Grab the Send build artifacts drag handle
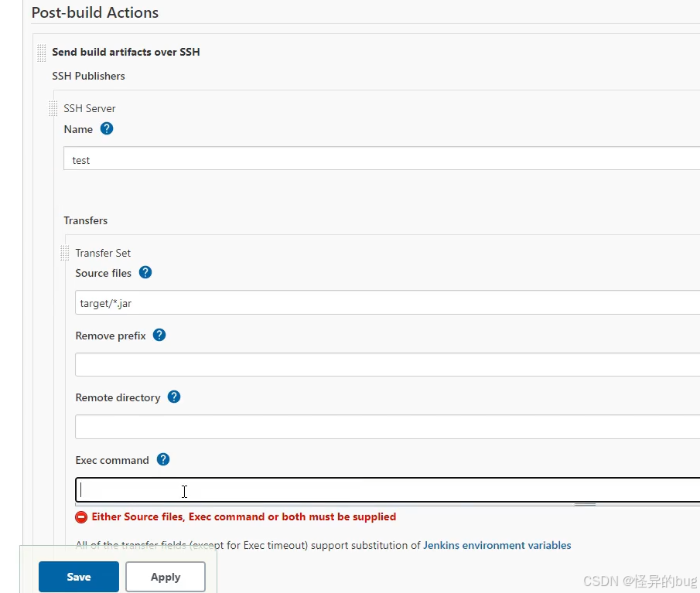Screen dimensions: 700x593 point(41,53)
